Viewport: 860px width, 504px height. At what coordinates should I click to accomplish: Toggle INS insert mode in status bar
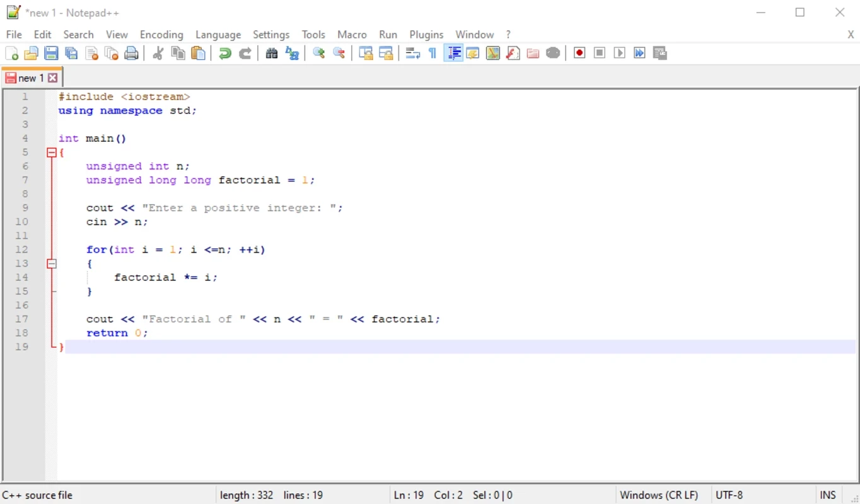pyautogui.click(x=827, y=495)
